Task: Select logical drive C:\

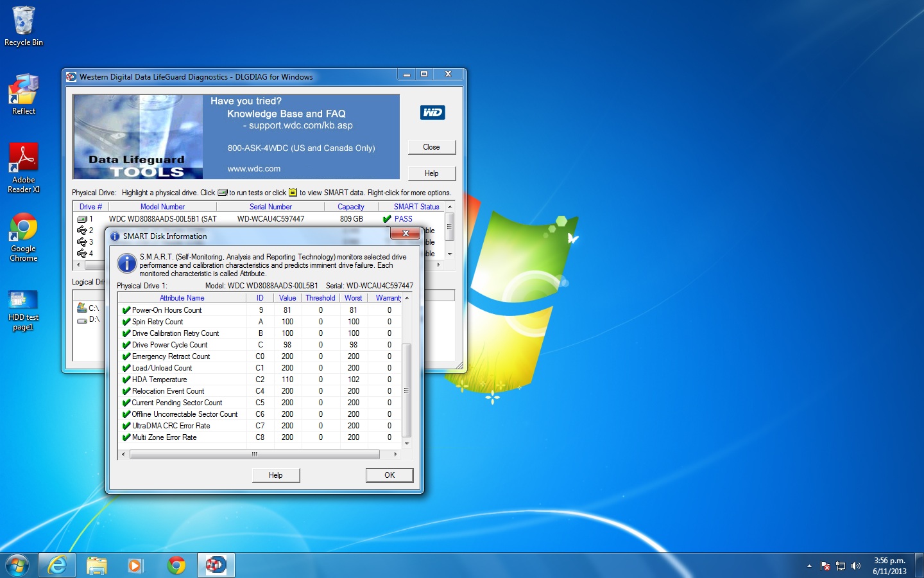Action: tap(88, 308)
